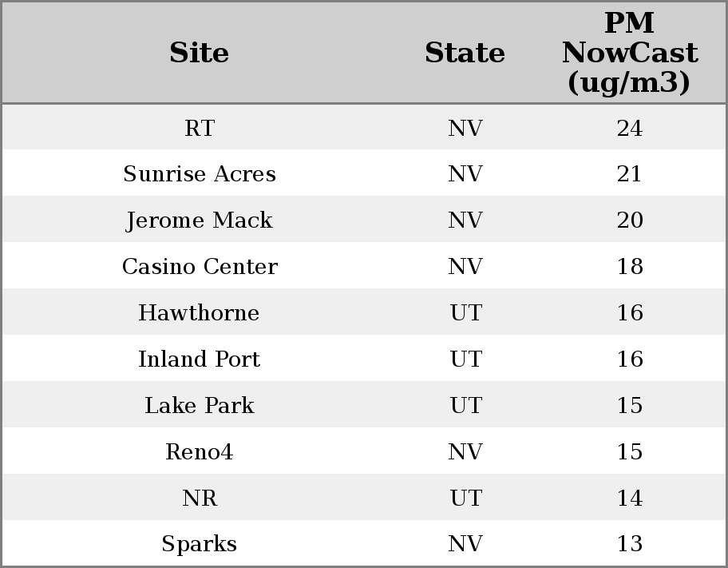Click the Hawthorne site cell
Screen dimensions: 728x568
[x=200, y=312]
